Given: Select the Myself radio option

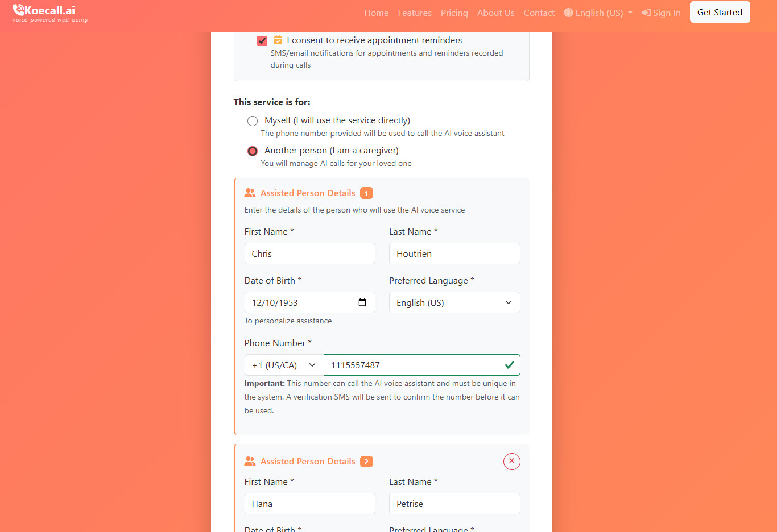Looking at the screenshot, I should pyautogui.click(x=253, y=120).
